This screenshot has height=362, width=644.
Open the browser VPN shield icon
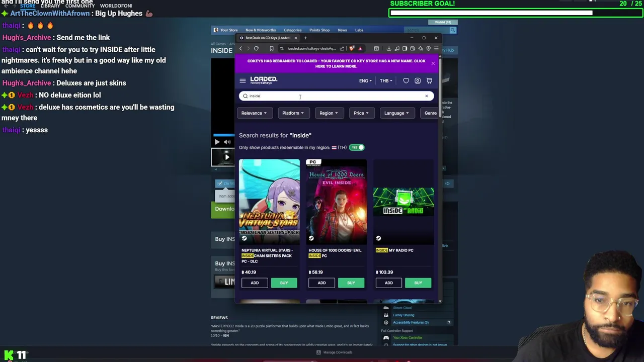[x=428, y=49]
